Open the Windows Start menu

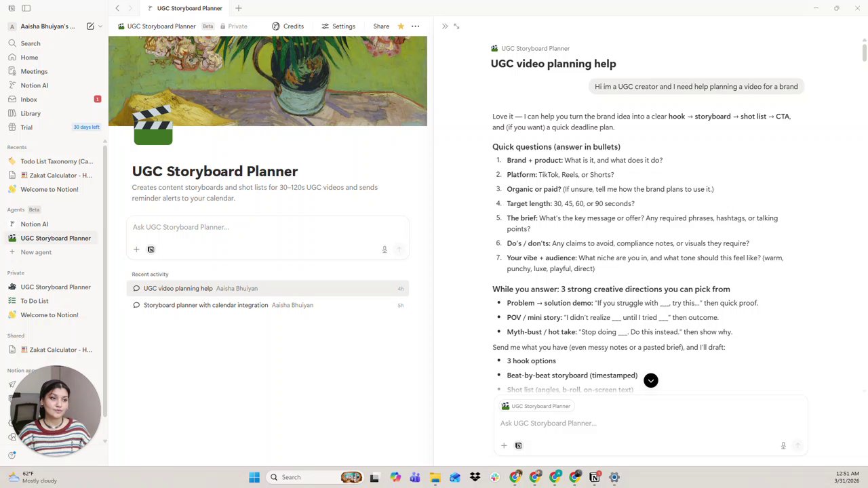(254, 477)
